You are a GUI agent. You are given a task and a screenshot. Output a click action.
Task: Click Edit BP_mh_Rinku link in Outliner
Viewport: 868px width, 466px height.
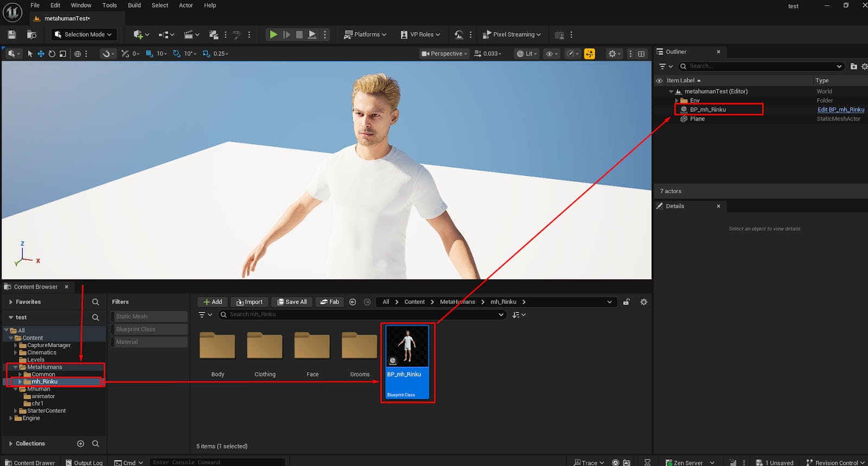tap(841, 110)
